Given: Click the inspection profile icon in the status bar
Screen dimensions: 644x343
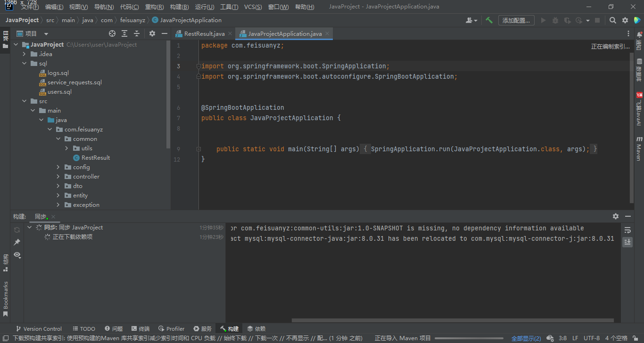Looking at the screenshot, I should coord(549,338).
